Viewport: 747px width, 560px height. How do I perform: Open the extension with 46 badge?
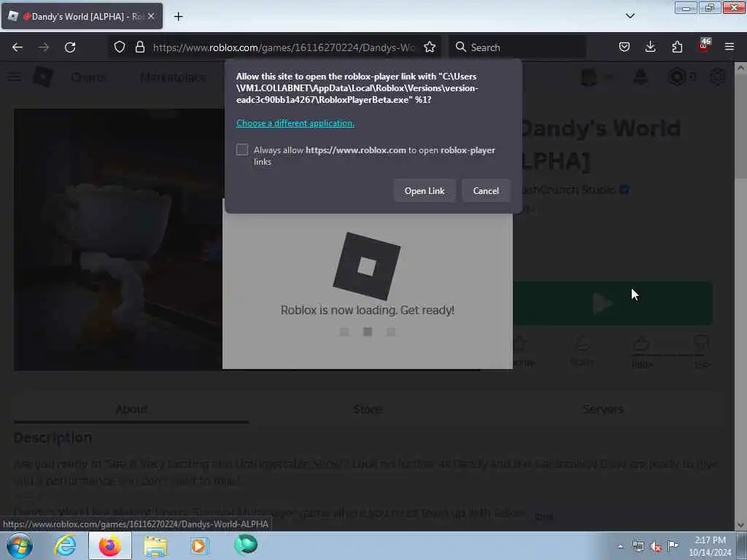tap(704, 46)
